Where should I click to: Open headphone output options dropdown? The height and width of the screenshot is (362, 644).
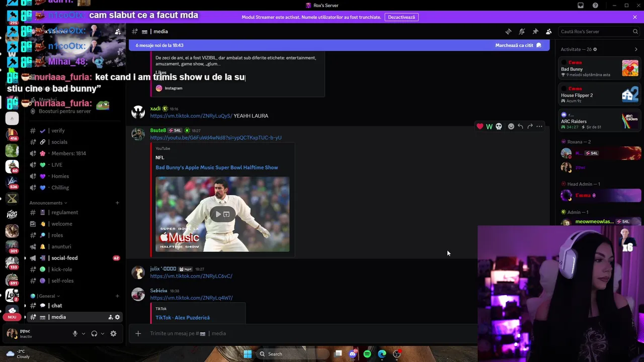(x=103, y=333)
